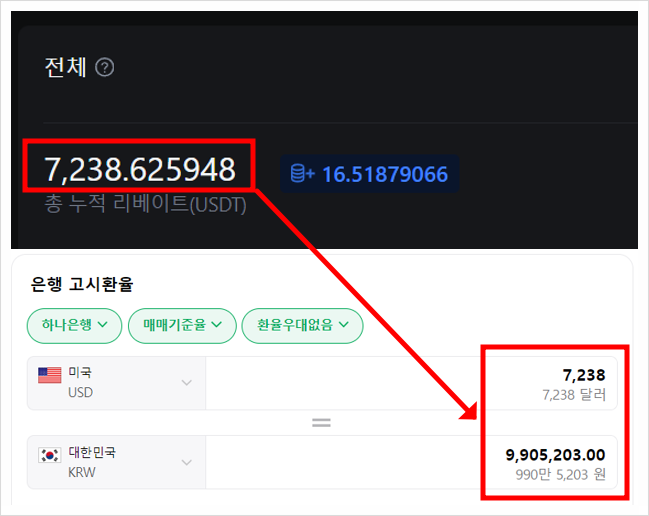Expand the 대한민국 KRW currency selector chevron
The height and width of the screenshot is (516, 649).
187,462
